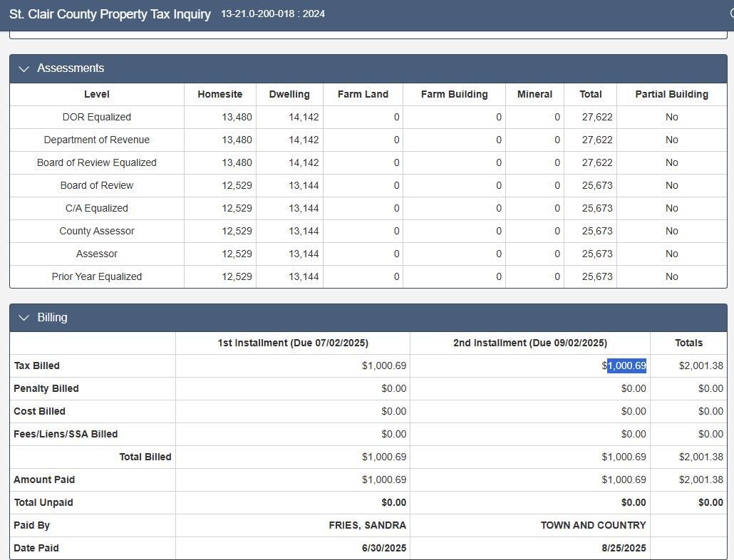Image resolution: width=734 pixels, height=560 pixels.
Task: Click FRIES, SANDRA in Paid By row
Action: pos(367,525)
